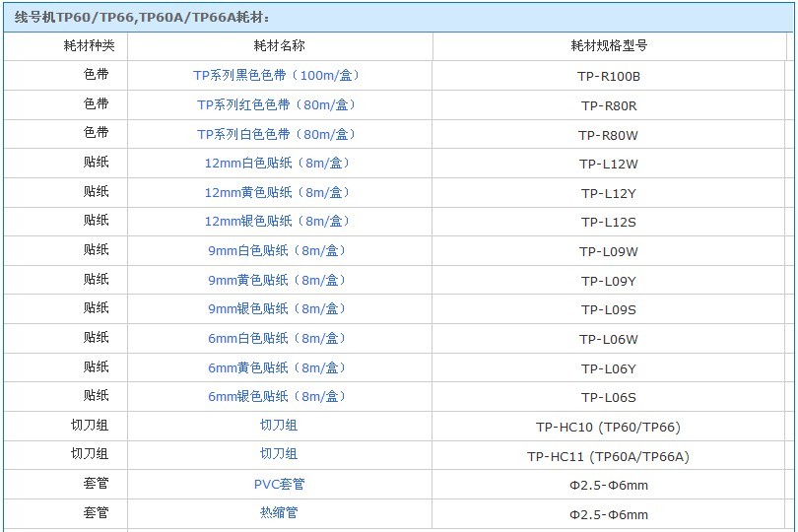Select text TP-HC11 (TP60A/TP66A)
Screen dimensions: 798x532
(608, 457)
